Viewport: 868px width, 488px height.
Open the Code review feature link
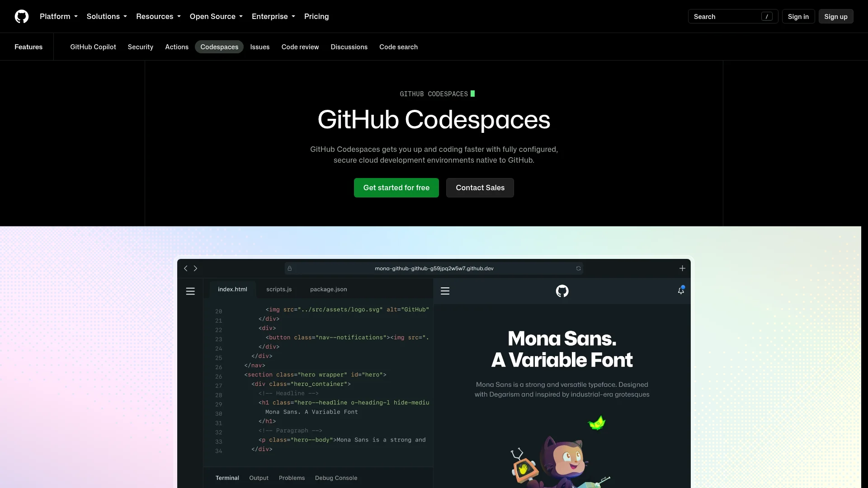coord(300,47)
